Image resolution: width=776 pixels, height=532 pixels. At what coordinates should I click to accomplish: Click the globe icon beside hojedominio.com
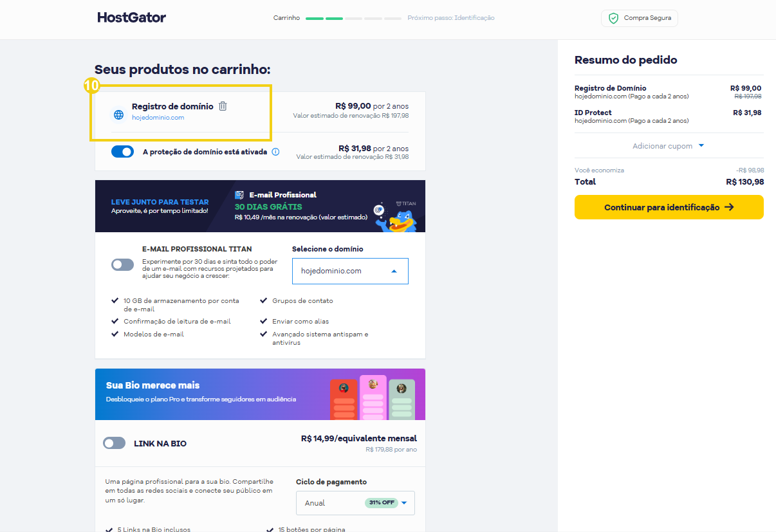(118, 115)
